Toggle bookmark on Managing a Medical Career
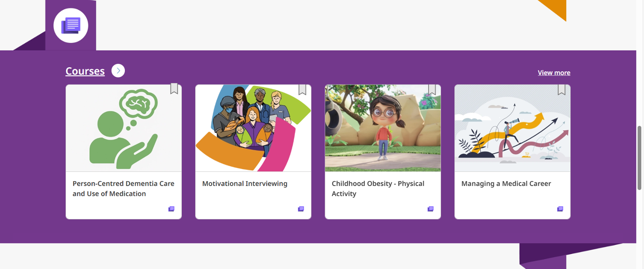Viewport: 644px width, 269px height. [x=561, y=89]
